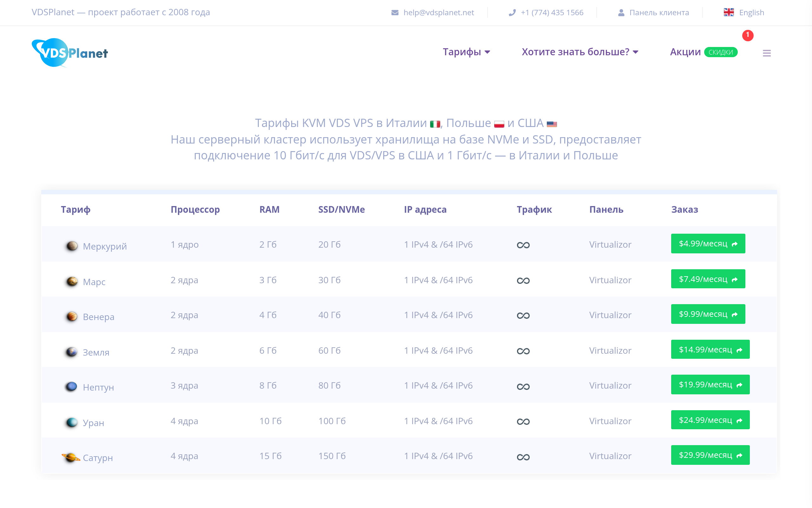
Task: Click the 30 Гб storage cell
Action: (329, 280)
